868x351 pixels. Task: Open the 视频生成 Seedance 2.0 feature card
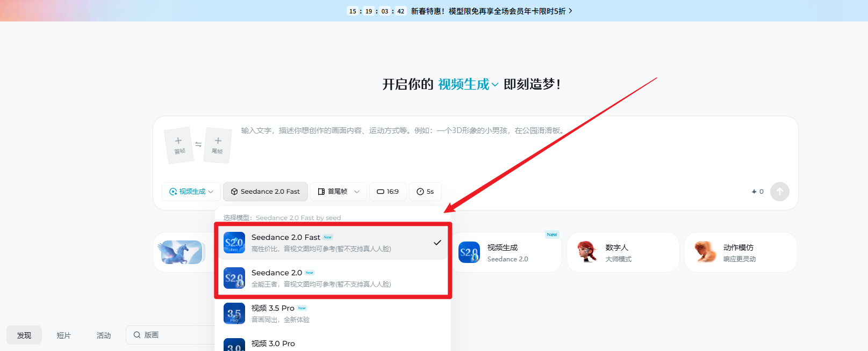[x=507, y=252]
